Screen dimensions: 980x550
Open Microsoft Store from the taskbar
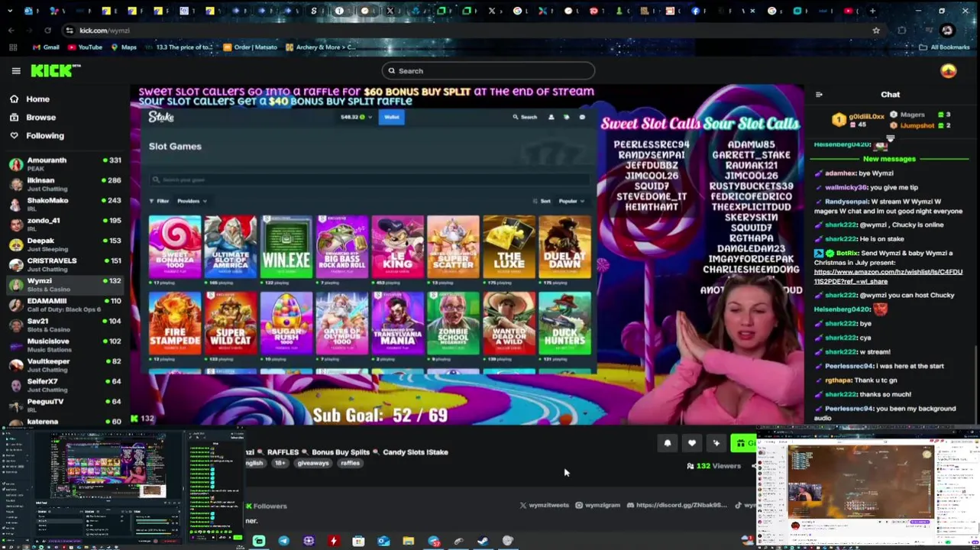point(358,541)
